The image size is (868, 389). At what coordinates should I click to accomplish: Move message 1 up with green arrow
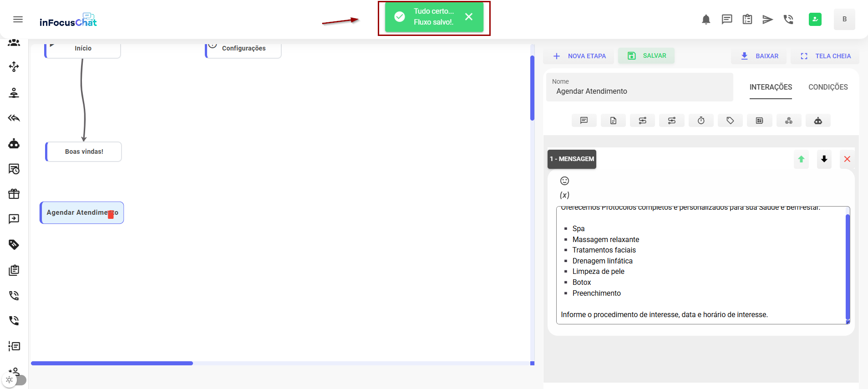pos(801,159)
